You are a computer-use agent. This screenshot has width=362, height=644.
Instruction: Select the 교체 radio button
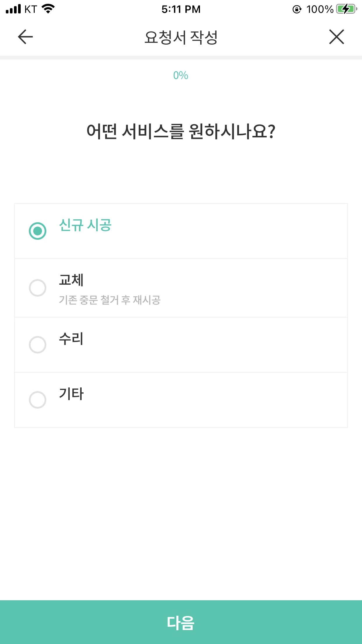(x=38, y=288)
